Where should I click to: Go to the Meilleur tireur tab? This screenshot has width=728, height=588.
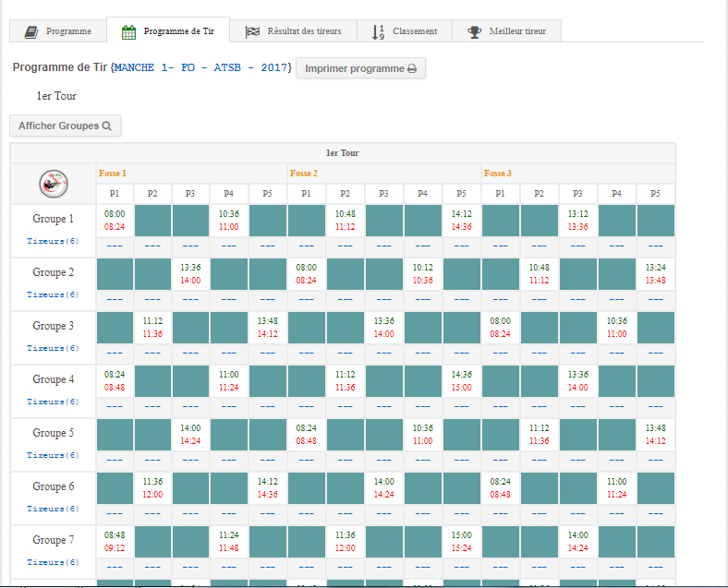(x=507, y=31)
